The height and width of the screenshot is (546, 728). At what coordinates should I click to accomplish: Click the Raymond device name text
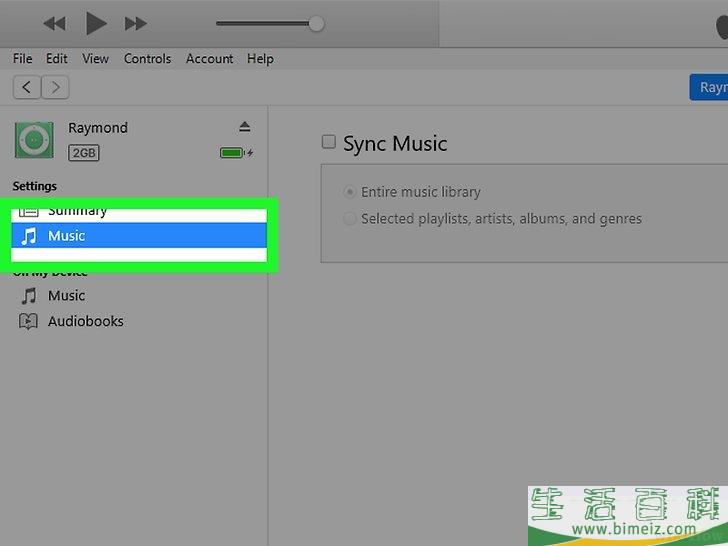click(x=98, y=128)
